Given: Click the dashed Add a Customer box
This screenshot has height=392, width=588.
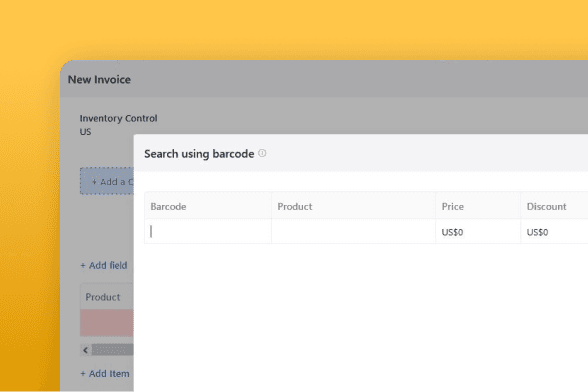Looking at the screenshot, I should 107,181.
